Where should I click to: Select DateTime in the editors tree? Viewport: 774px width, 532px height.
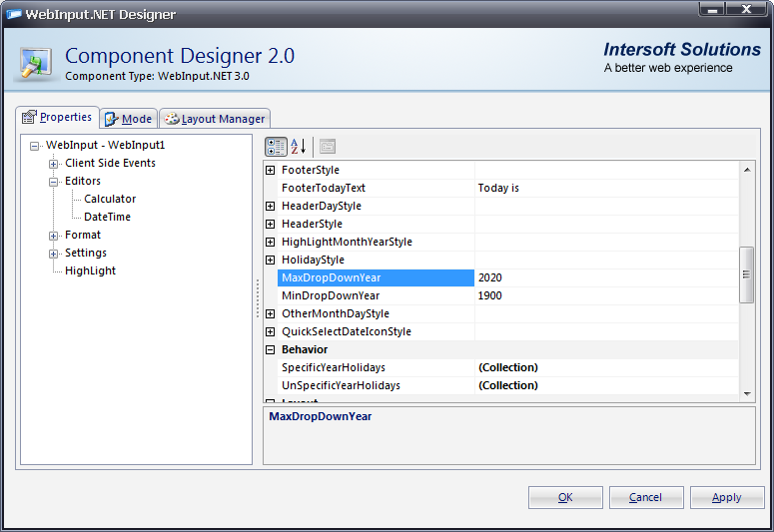click(x=107, y=217)
